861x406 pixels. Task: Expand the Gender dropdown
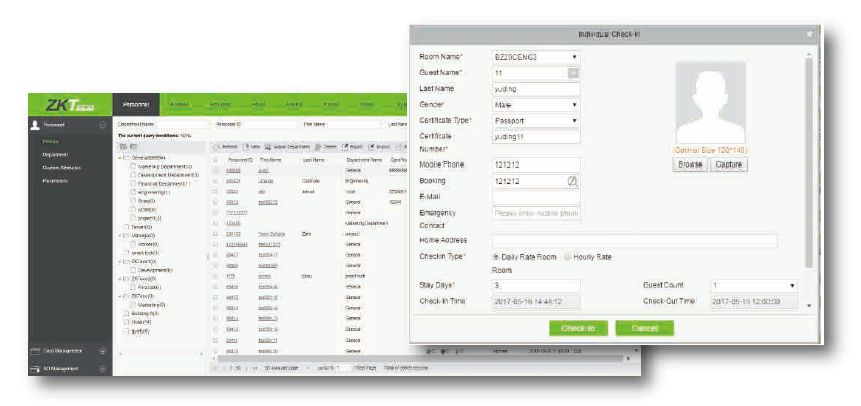536,104
